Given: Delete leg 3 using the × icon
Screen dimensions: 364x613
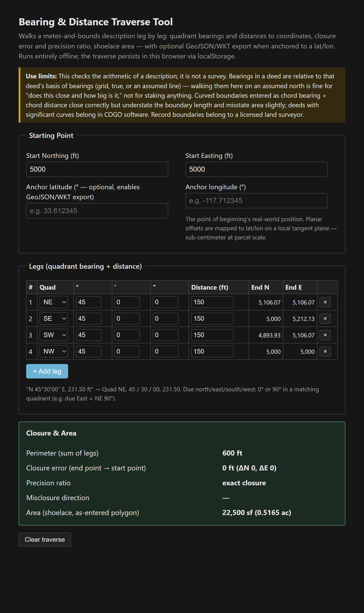Looking at the screenshot, I should click(x=325, y=335).
